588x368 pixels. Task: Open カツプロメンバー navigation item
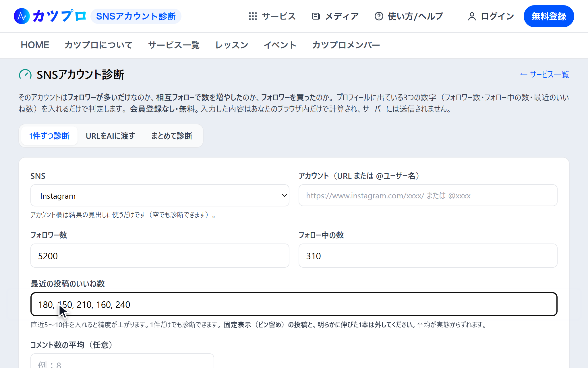(x=346, y=45)
